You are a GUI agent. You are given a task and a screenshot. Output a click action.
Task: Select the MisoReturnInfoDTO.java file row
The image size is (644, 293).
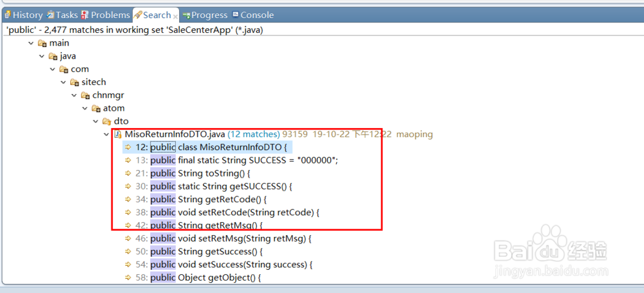click(273, 135)
